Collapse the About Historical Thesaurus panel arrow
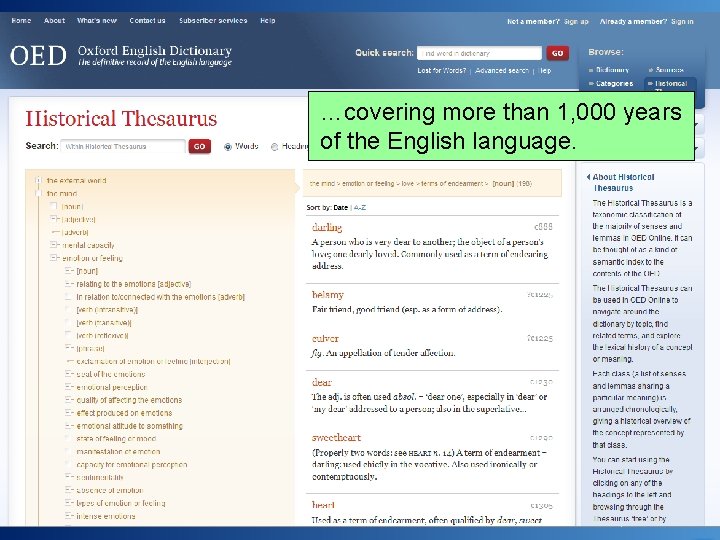The height and width of the screenshot is (540, 720). point(588,177)
